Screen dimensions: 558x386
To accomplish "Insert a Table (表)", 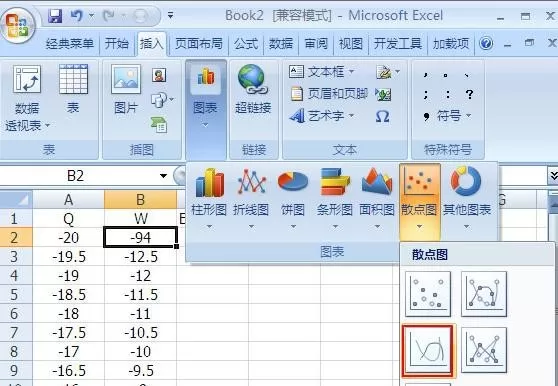I will (73, 89).
